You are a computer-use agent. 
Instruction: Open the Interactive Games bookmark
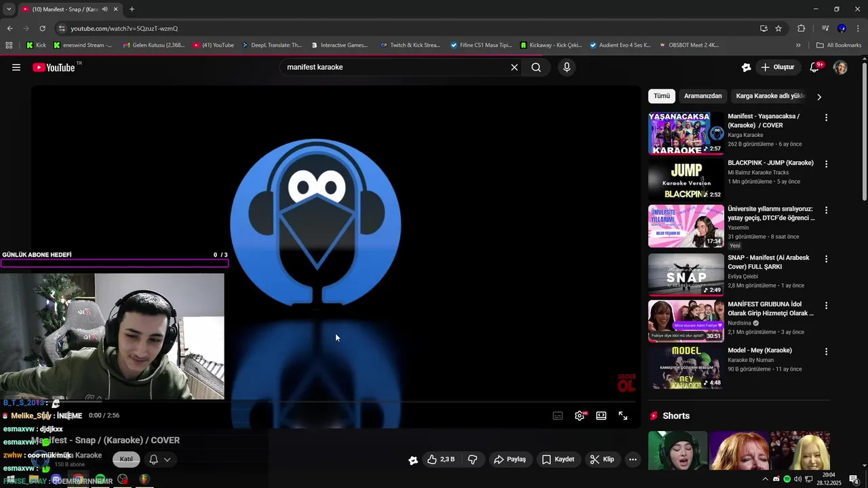340,45
